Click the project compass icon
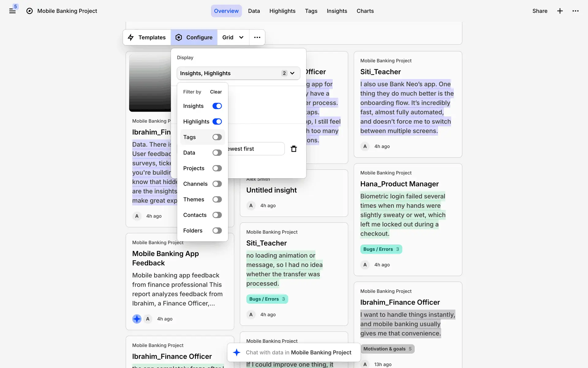The height and width of the screenshot is (368, 588). [x=29, y=11]
